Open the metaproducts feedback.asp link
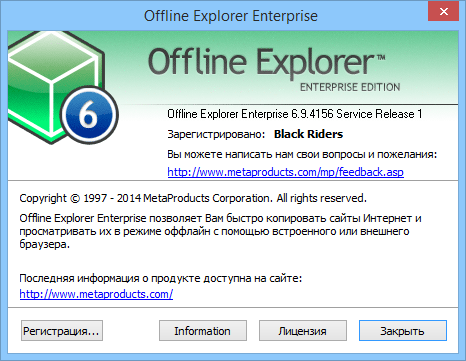466x361 pixels. 285,172
